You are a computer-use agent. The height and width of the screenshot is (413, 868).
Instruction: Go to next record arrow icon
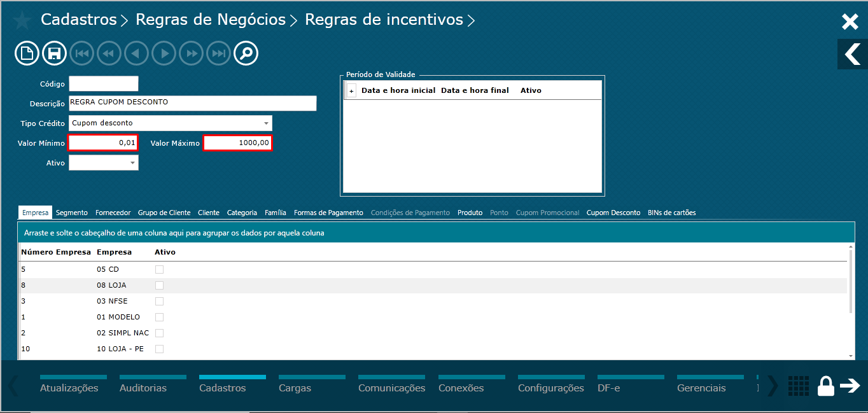pos(164,53)
